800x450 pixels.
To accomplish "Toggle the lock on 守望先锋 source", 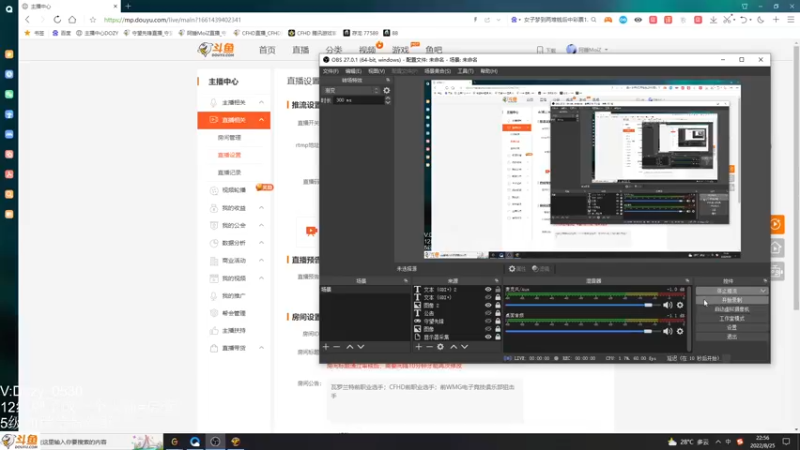I will coord(498,321).
